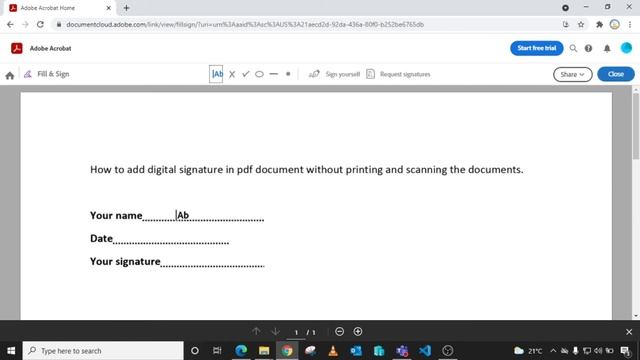Zoom in with the plus icon

pos(358,331)
